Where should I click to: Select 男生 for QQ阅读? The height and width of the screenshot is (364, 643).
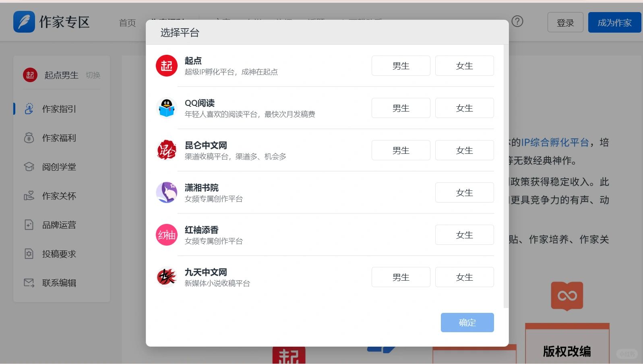(x=401, y=108)
